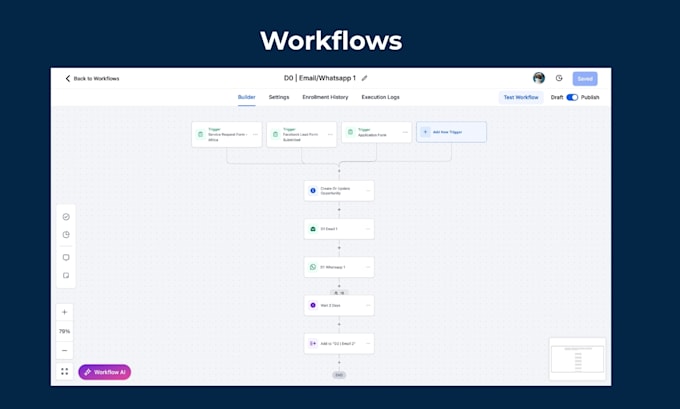Add step between Email 1 and Whatsapp 1
The height and width of the screenshot is (409, 680).
[339, 248]
